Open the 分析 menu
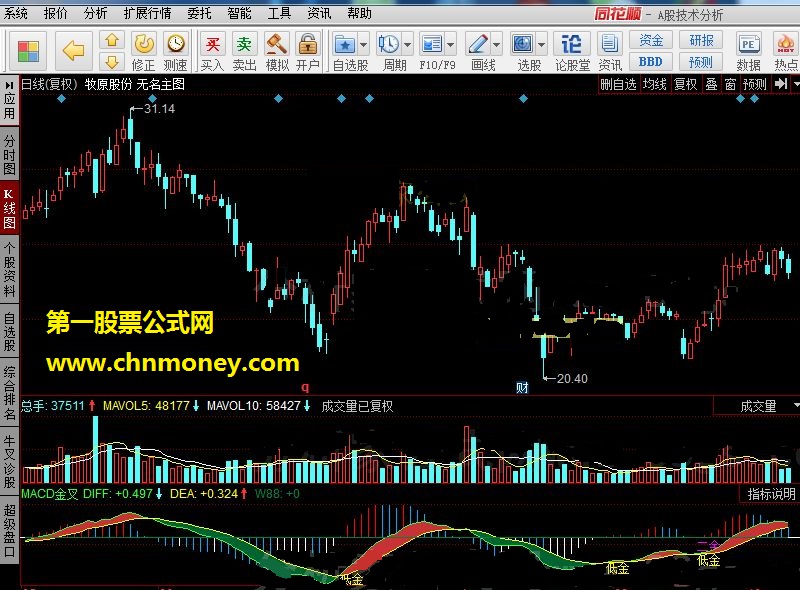The image size is (800, 590). pos(95,13)
